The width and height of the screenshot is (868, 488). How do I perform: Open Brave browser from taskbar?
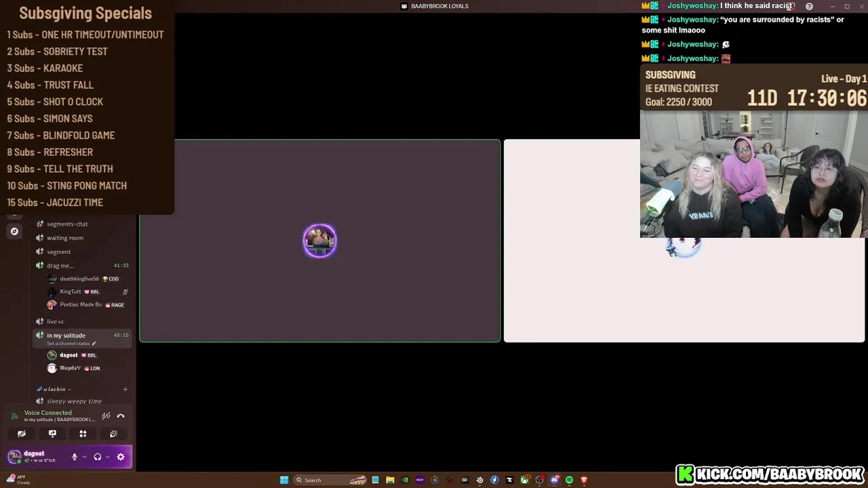[x=584, y=480]
